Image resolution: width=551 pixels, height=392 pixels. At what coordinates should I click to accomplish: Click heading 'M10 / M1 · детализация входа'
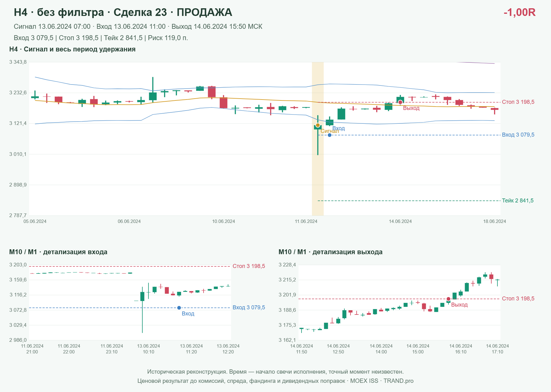point(58,252)
